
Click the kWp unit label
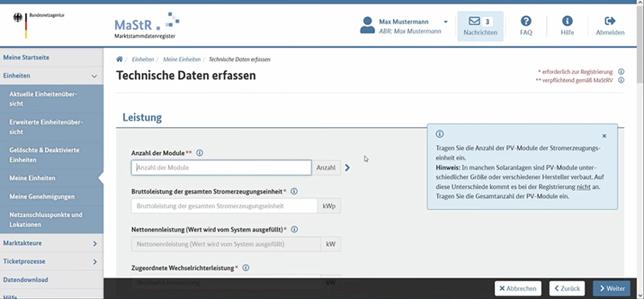click(329, 206)
